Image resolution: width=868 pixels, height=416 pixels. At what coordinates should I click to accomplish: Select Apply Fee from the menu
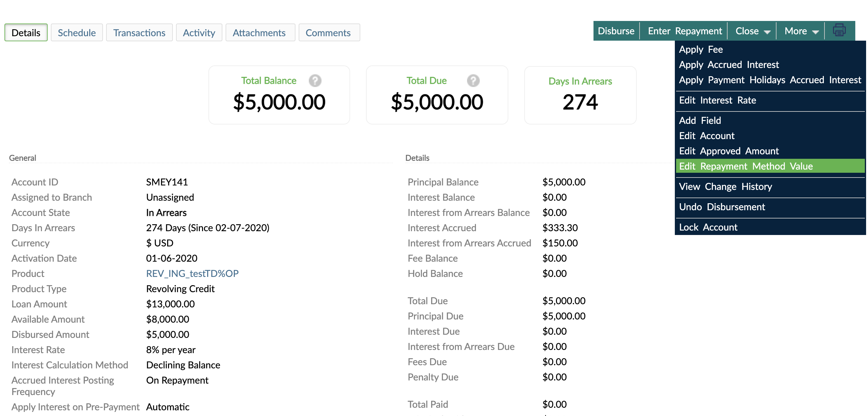(x=701, y=49)
